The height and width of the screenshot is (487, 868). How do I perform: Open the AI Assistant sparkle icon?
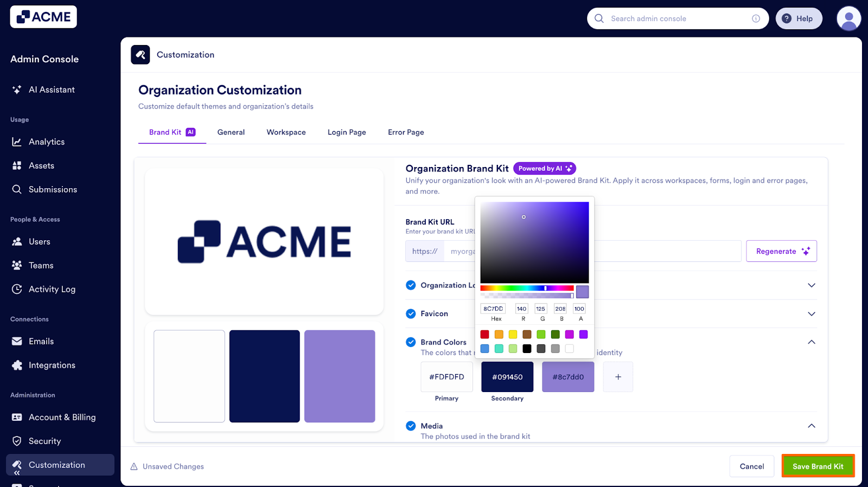pyautogui.click(x=17, y=89)
